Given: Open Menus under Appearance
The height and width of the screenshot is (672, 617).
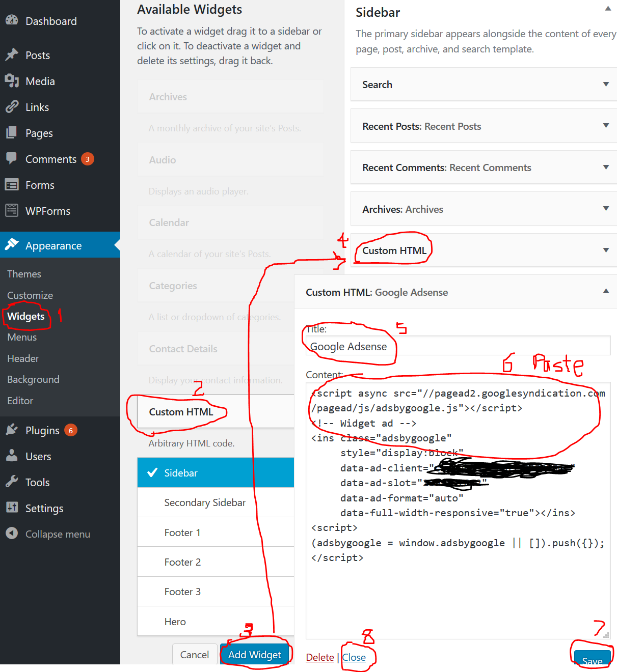Looking at the screenshot, I should click(x=22, y=337).
